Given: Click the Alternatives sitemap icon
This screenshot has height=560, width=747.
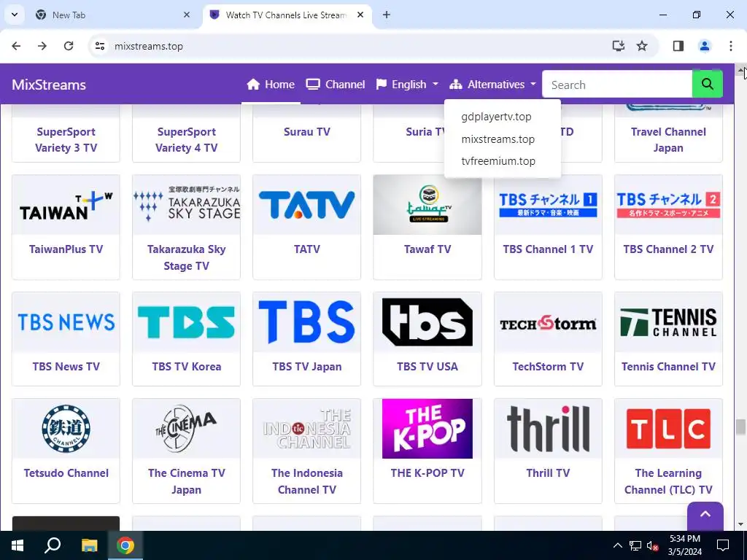Looking at the screenshot, I should (x=455, y=85).
